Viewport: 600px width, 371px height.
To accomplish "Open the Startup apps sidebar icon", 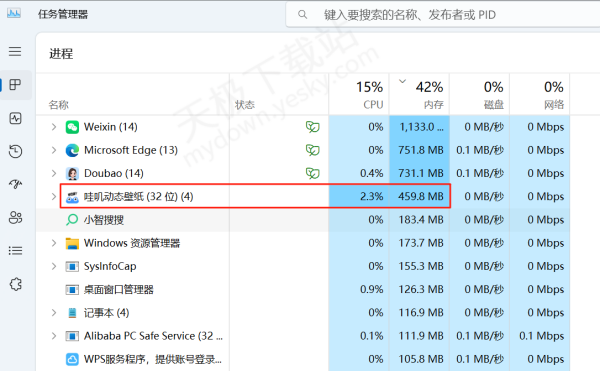I will [x=15, y=184].
